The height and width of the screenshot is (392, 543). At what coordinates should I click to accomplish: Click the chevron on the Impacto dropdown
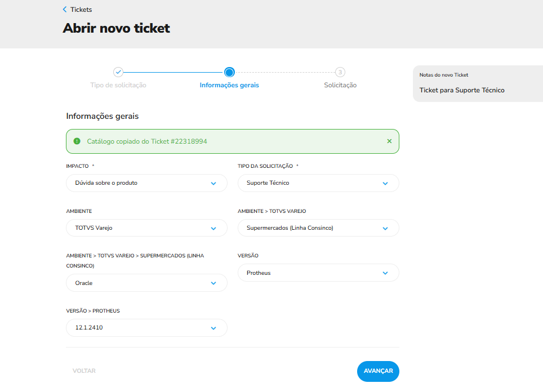point(213,183)
